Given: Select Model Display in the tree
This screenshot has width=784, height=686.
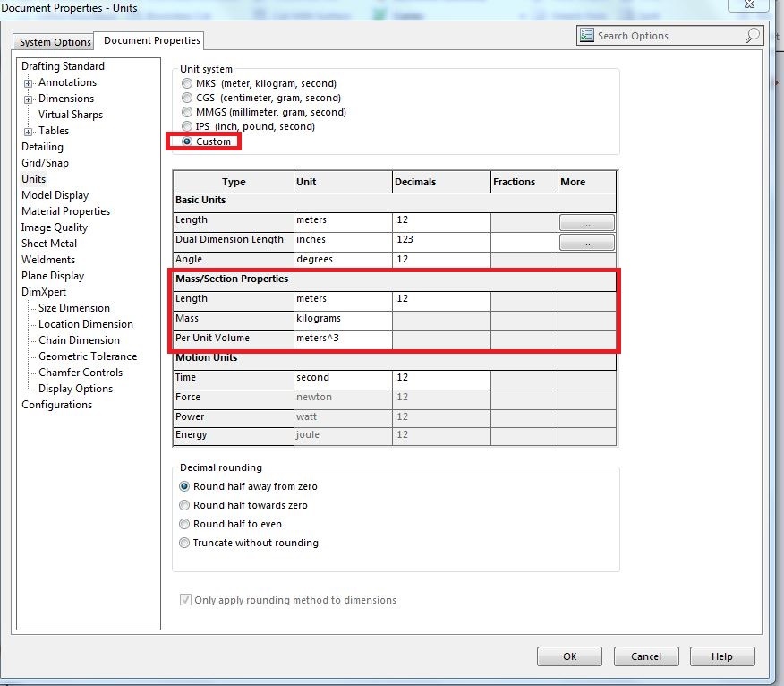Looking at the screenshot, I should coord(55,195).
